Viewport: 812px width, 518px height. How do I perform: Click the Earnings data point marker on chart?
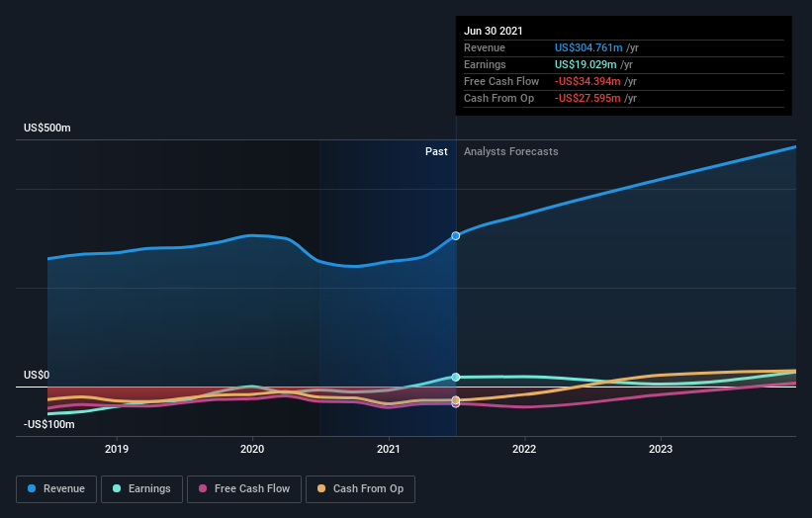tap(456, 378)
